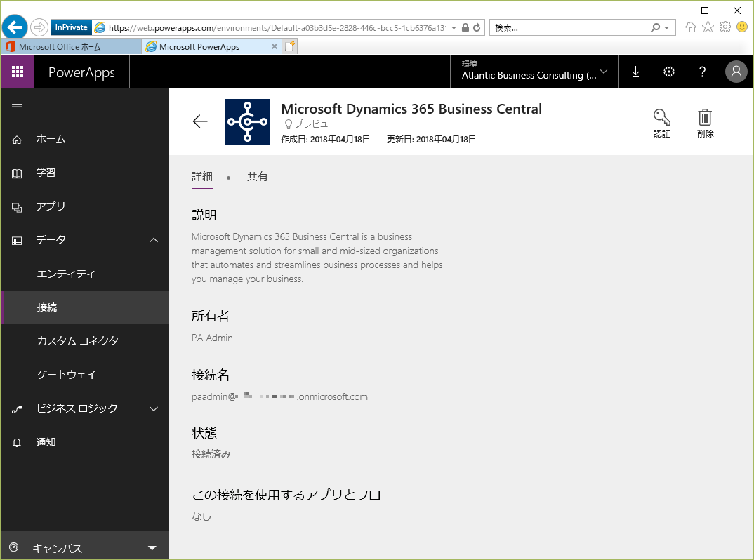Open browser favorites star icon

pyautogui.click(x=708, y=27)
